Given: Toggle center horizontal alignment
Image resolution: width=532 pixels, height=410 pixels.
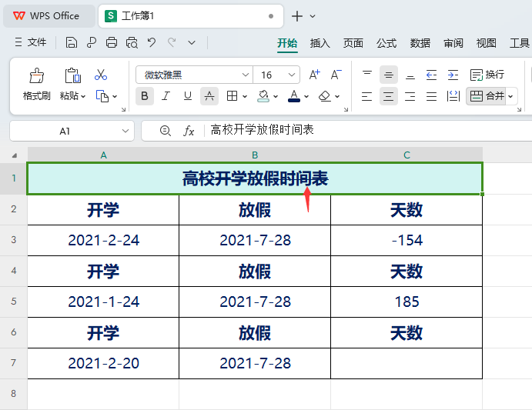Looking at the screenshot, I should (389, 96).
